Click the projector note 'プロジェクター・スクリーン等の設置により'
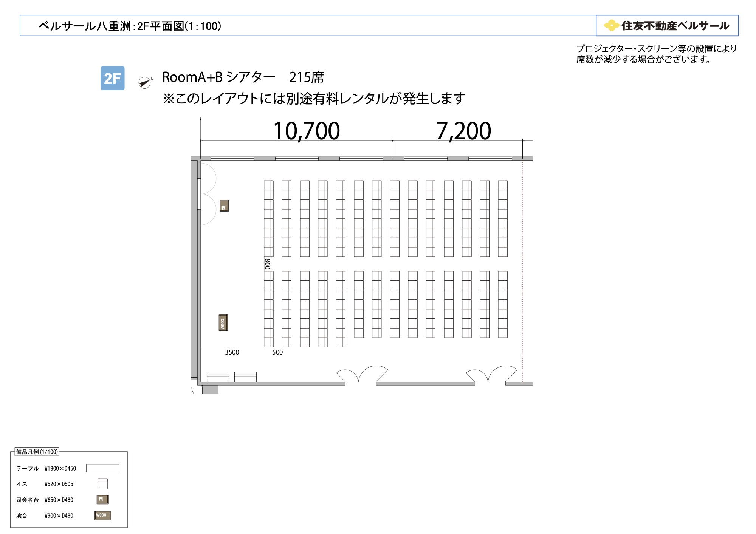This screenshot has height=534, width=756. tap(657, 49)
